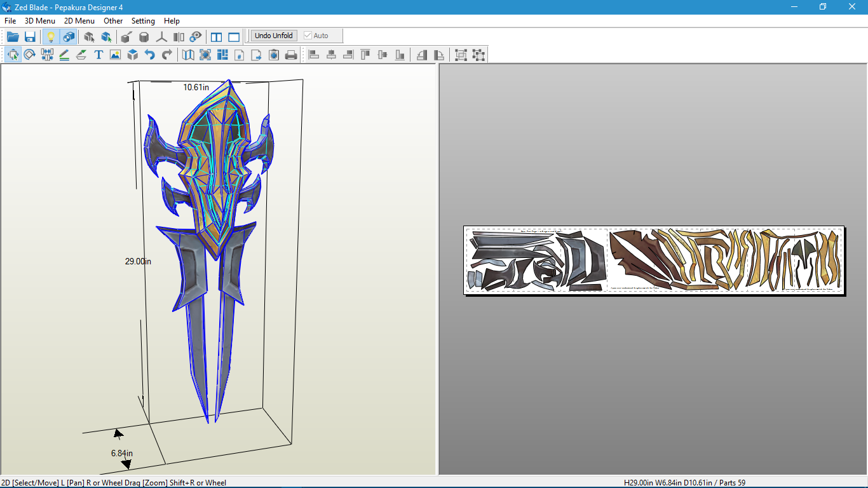Align selected parts to right edge
Image resolution: width=868 pixels, height=488 pixels.
pyautogui.click(x=348, y=55)
